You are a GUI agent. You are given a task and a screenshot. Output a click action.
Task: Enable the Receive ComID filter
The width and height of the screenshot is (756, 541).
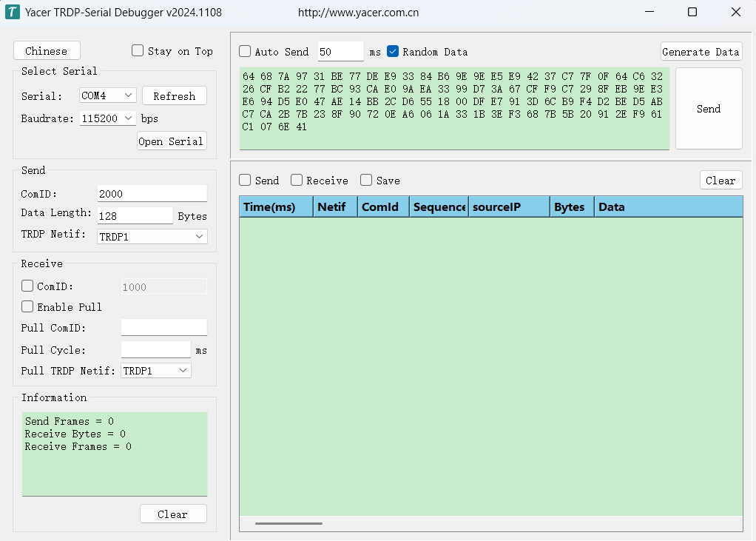(27, 286)
